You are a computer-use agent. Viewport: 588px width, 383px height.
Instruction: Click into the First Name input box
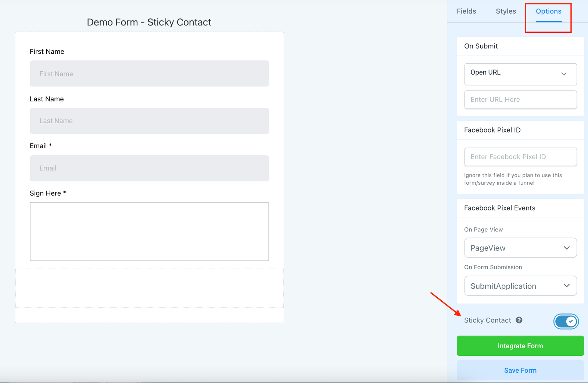click(149, 74)
